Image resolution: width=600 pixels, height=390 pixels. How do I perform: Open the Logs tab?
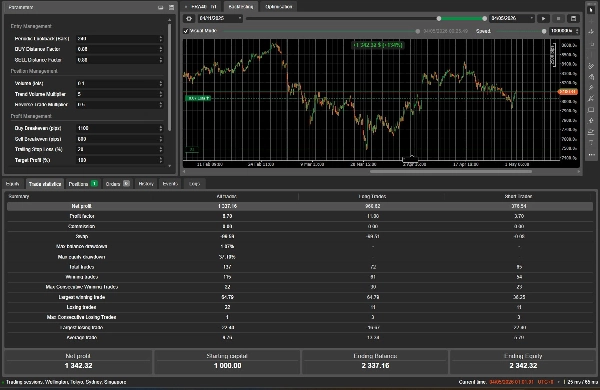click(194, 184)
